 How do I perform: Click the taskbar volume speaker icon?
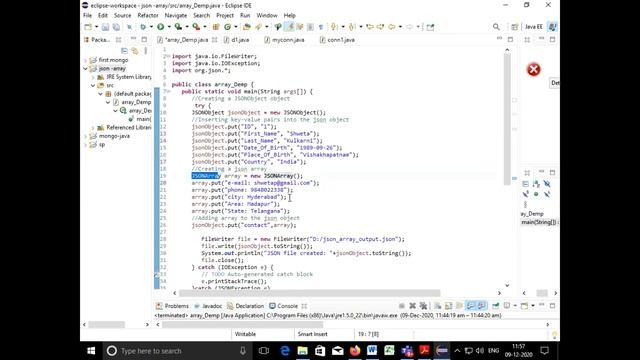pyautogui.click(x=480, y=351)
